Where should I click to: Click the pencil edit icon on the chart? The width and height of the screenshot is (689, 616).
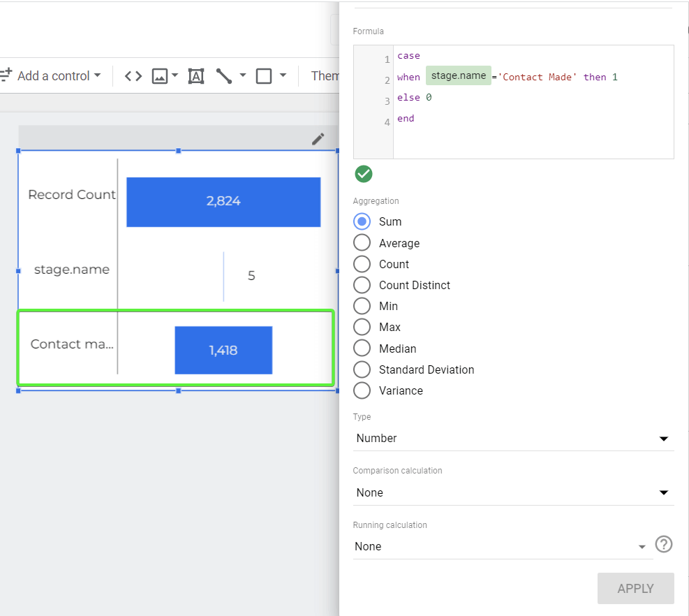pyautogui.click(x=318, y=139)
